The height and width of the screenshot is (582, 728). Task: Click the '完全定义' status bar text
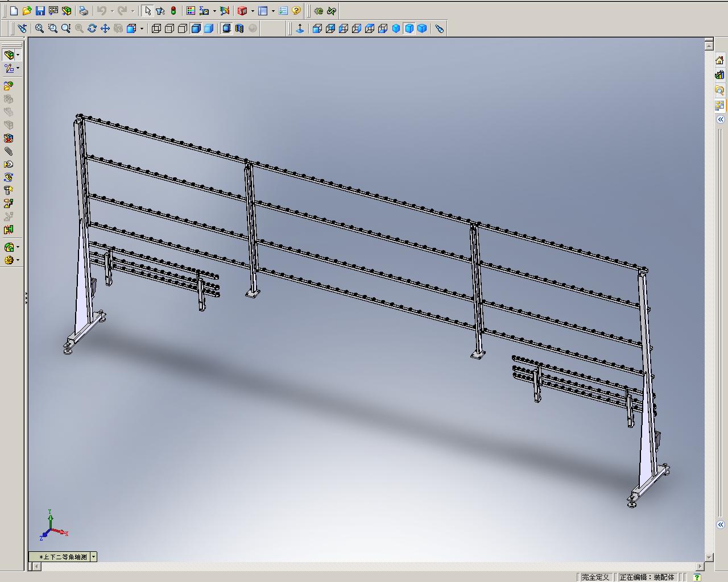(595, 577)
